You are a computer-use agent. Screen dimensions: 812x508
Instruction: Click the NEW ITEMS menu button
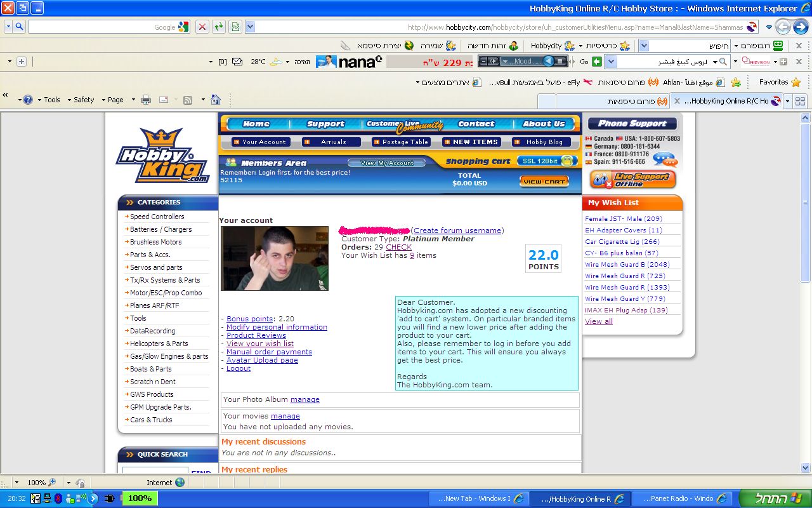[471, 142]
